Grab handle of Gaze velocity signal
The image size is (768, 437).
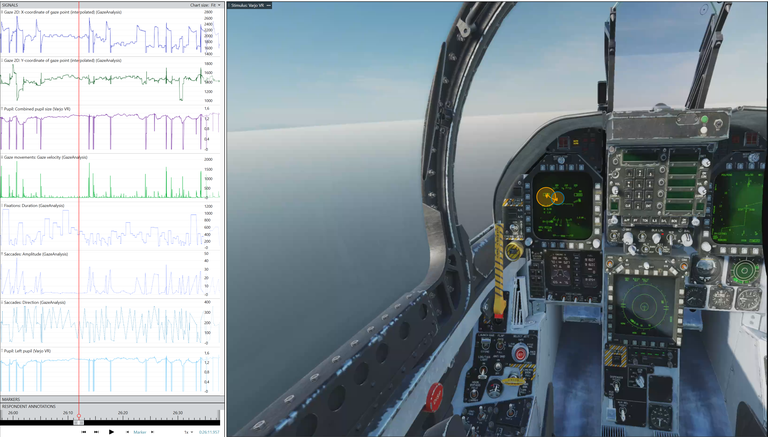[1, 157]
